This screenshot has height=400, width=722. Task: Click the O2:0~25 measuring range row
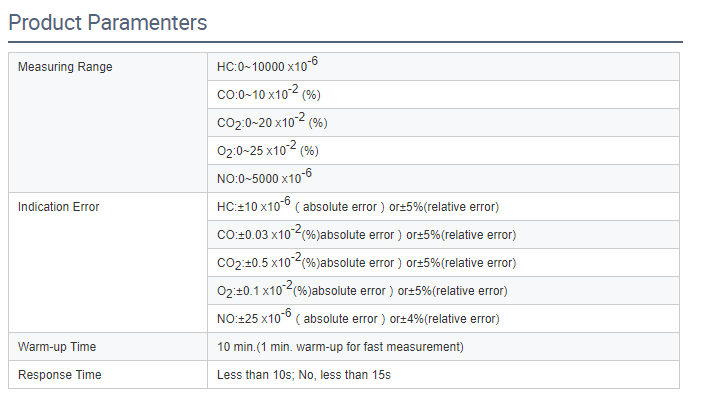(x=443, y=151)
